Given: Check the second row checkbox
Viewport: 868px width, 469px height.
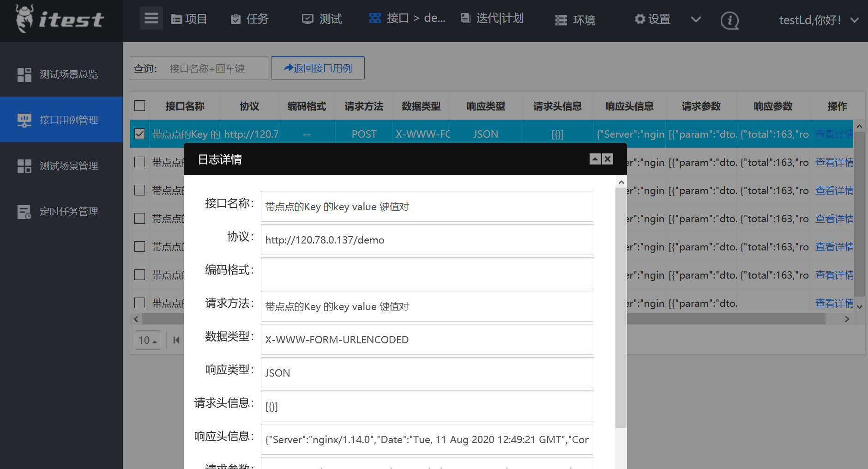Looking at the screenshot, I should click(139, 162).
